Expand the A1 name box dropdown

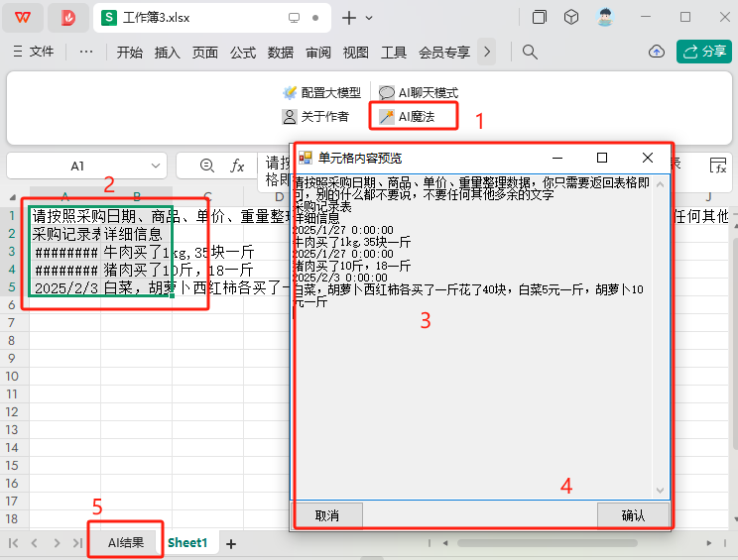coord(156,166)
